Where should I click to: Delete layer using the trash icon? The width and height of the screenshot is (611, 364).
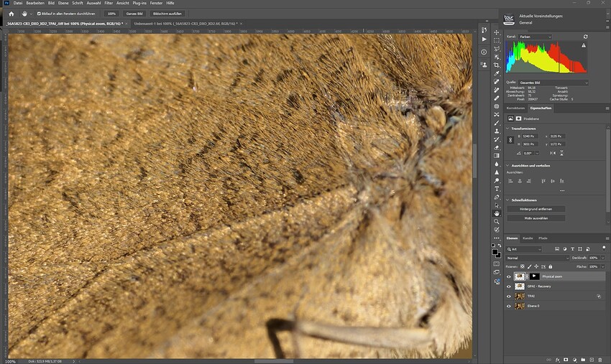(600, 360)
